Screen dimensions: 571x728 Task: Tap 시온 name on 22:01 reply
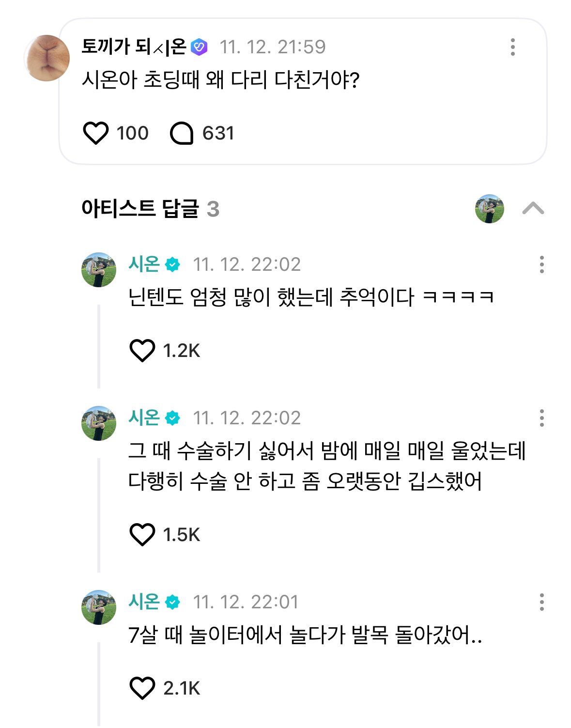pyautogui.click(x=144, y=602)
